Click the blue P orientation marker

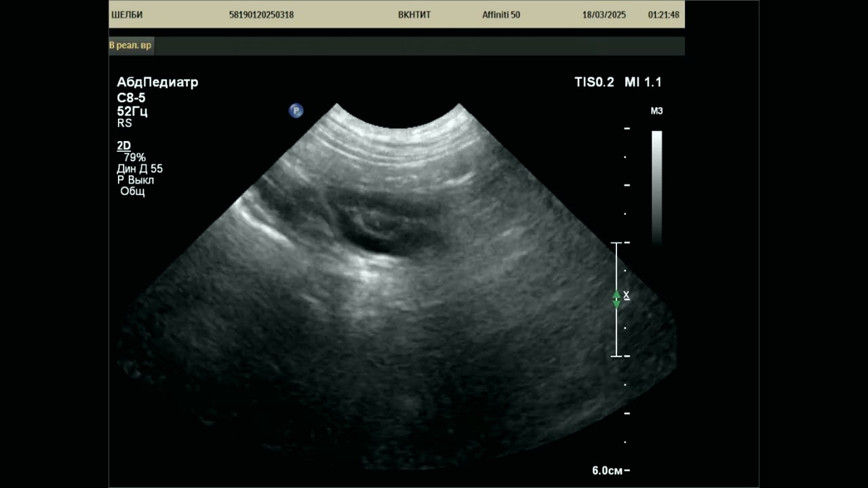pos(296,110)
